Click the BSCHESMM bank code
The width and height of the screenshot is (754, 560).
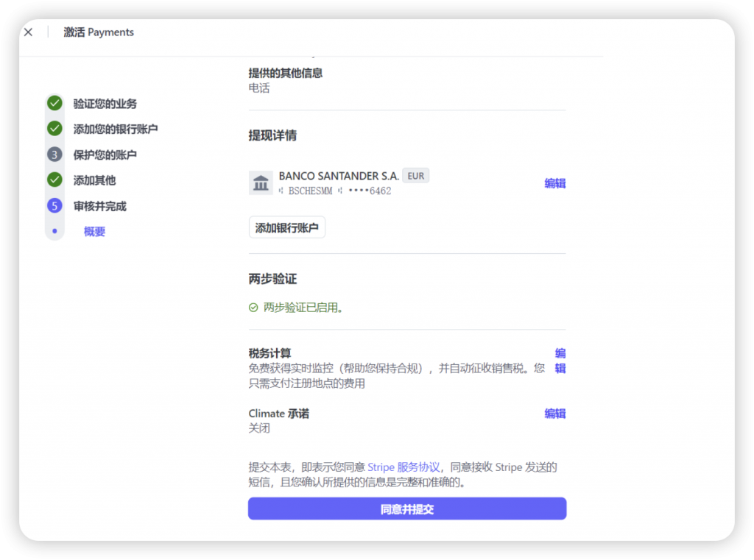click(310, 191)
